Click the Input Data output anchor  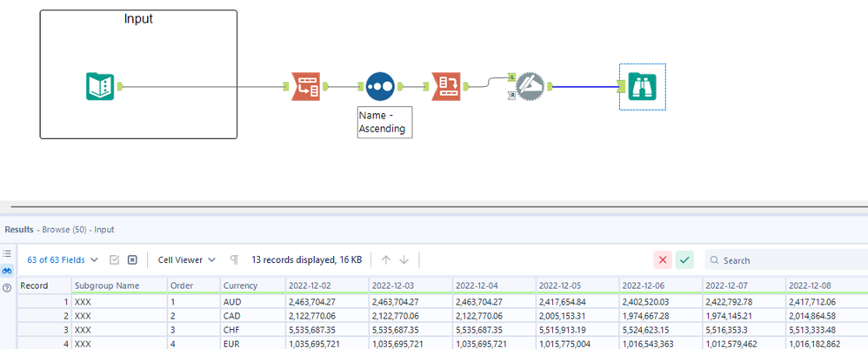119,86
